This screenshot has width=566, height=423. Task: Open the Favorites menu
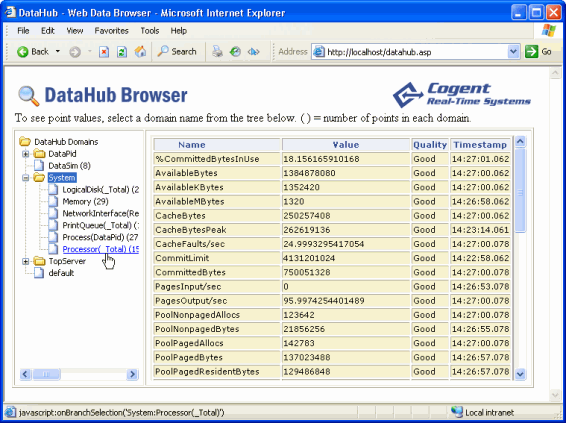(111, 31)
